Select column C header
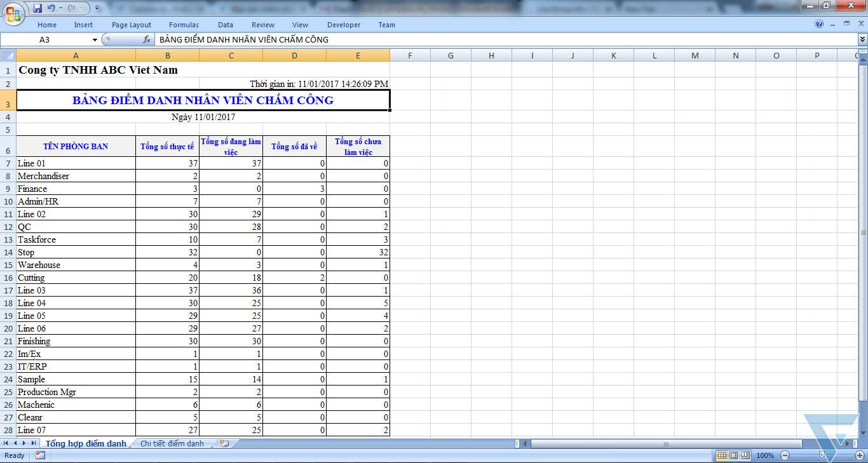This screenshot has height=463, width=868. [231, 55]
